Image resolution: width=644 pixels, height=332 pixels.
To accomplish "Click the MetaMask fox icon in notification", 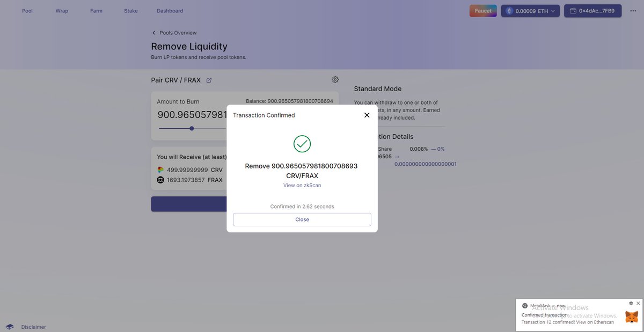I will pyautogui.click(x=632, y=316).
